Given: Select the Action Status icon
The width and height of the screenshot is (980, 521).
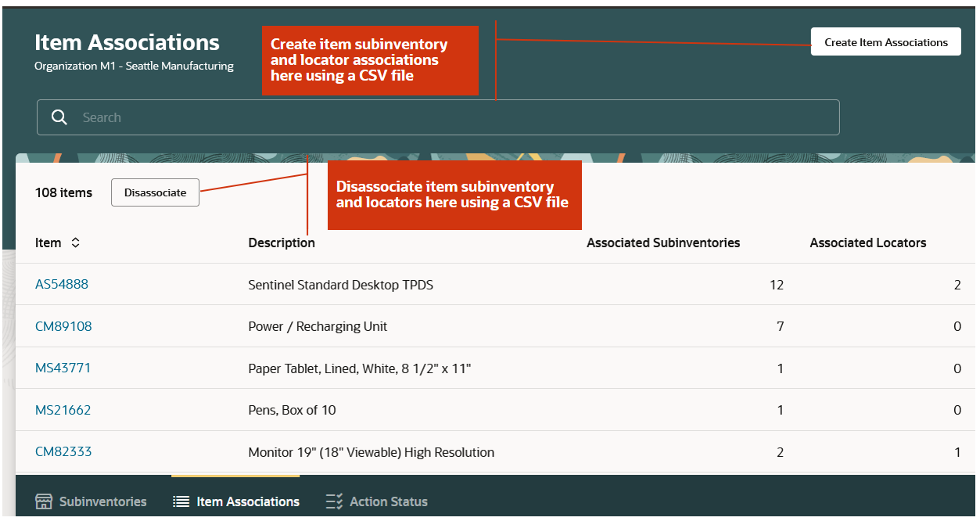Looking at the screenshot, I should [335, 501].
